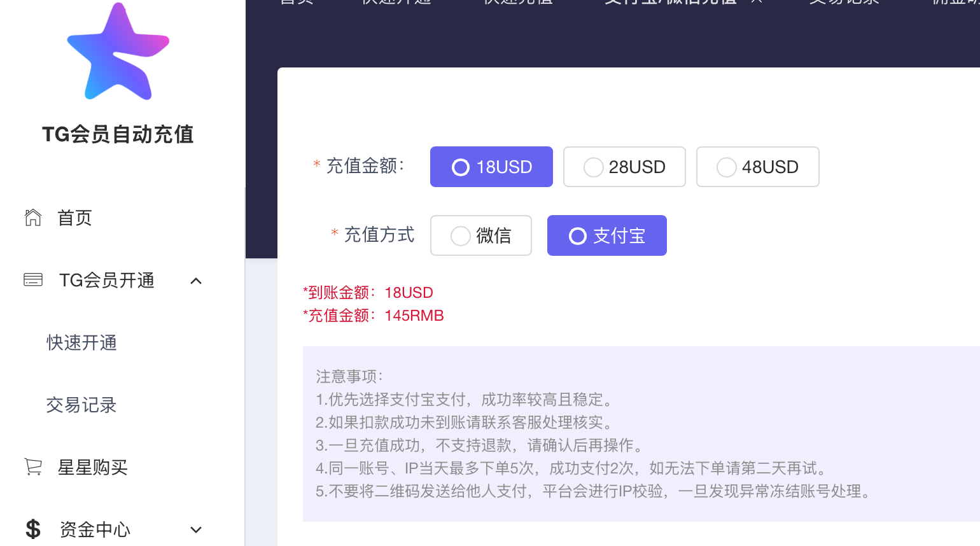
Task: Select the 18USD recharge amount
Action: coord(491,167)
